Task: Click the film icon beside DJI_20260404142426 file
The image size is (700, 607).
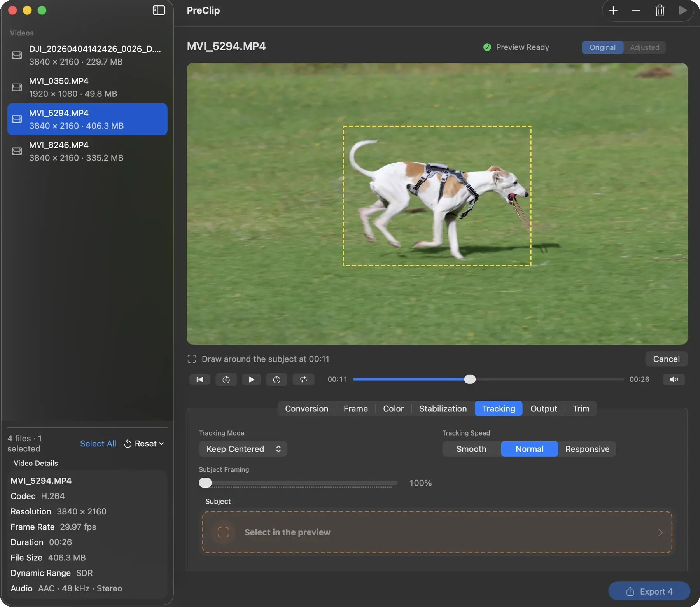Action: 17,55
